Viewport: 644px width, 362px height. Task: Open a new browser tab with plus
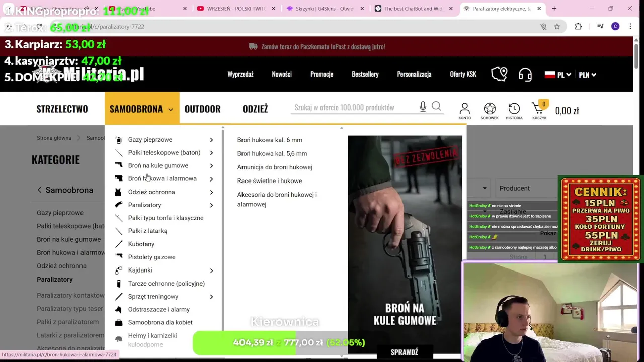click(554, 9)
